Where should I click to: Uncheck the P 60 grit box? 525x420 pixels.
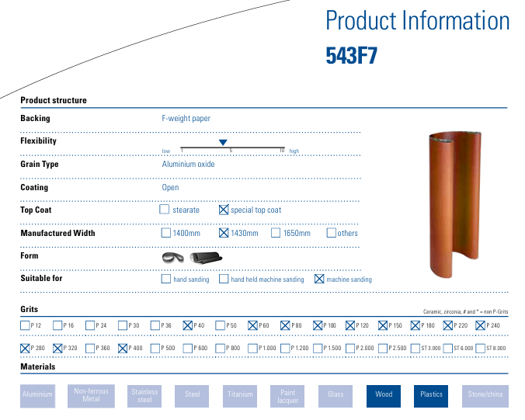[252, 325]
